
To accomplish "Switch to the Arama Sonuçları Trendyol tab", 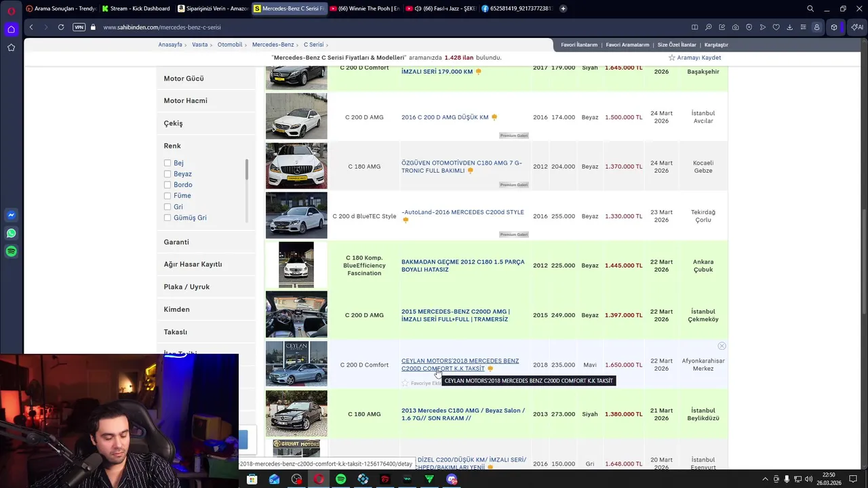I will pyautogui.click(x=61, y=9).
